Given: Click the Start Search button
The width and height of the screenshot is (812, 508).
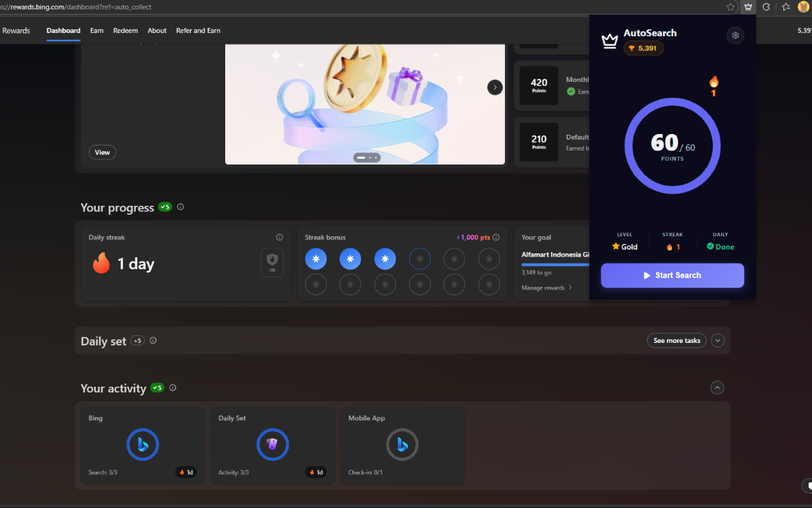Looking at the screenshot, I should 672,276.
